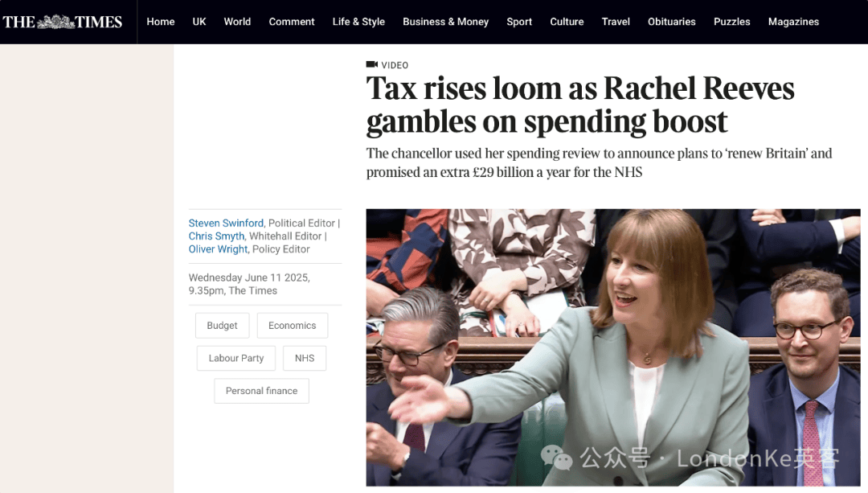This screenshot has width=868, height=493.
Task: Go to the UK section
Action: point(199,22)
